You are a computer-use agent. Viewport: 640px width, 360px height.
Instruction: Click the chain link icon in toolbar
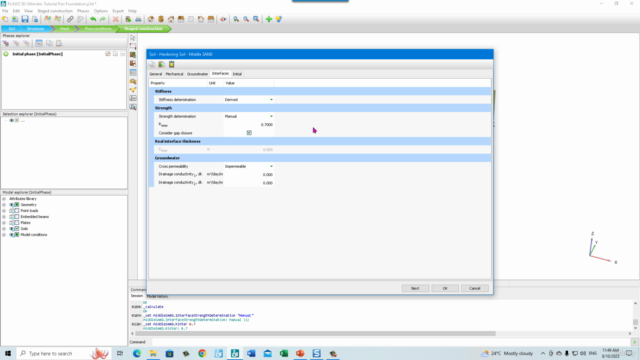tap(70, 19)
